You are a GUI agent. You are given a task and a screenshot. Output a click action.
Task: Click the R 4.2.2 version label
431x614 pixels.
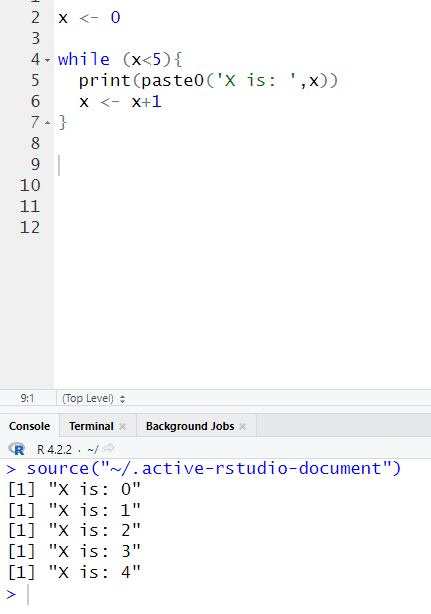(x=54, y=449)
